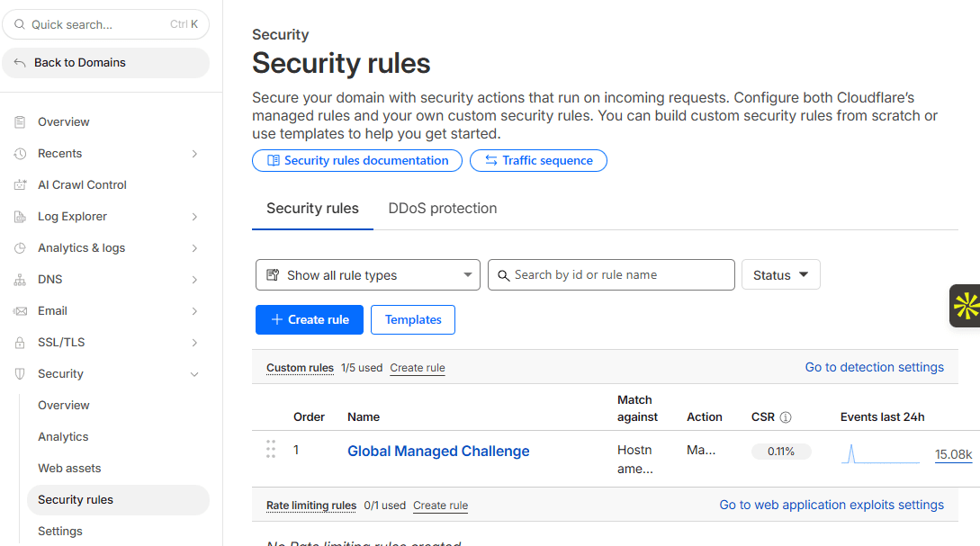Viewport: 980px width, 546px height.
Task: Grab the drag handle beside rule 1
Action: (x=271, y=449)
